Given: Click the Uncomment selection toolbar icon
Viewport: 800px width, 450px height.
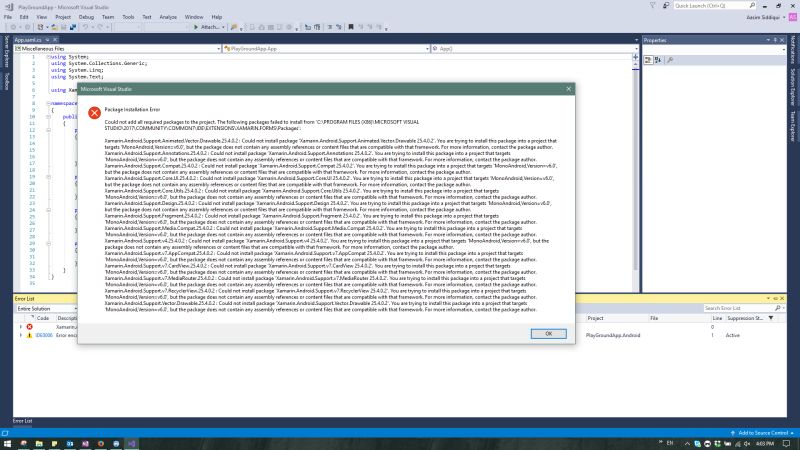Looking at the screenshot, I should coord(338,27).
